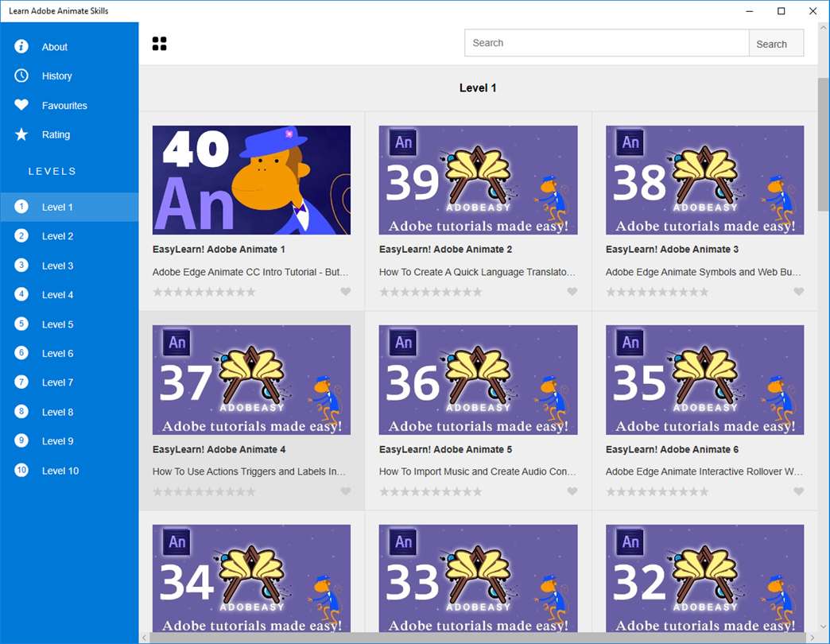Click the Level 6 number badge icon
Image resolution: width=830 pixels, height=644 pixels.
click(21, 352)
